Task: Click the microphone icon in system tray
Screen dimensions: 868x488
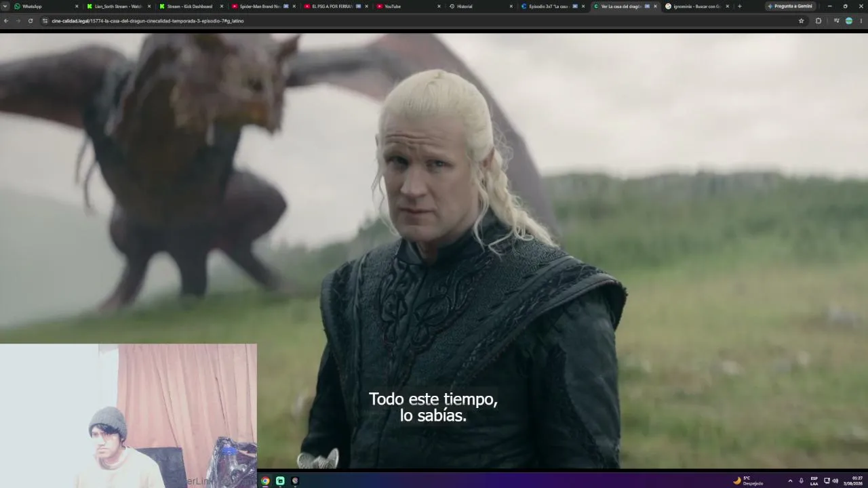Action: tap(801, 481)
